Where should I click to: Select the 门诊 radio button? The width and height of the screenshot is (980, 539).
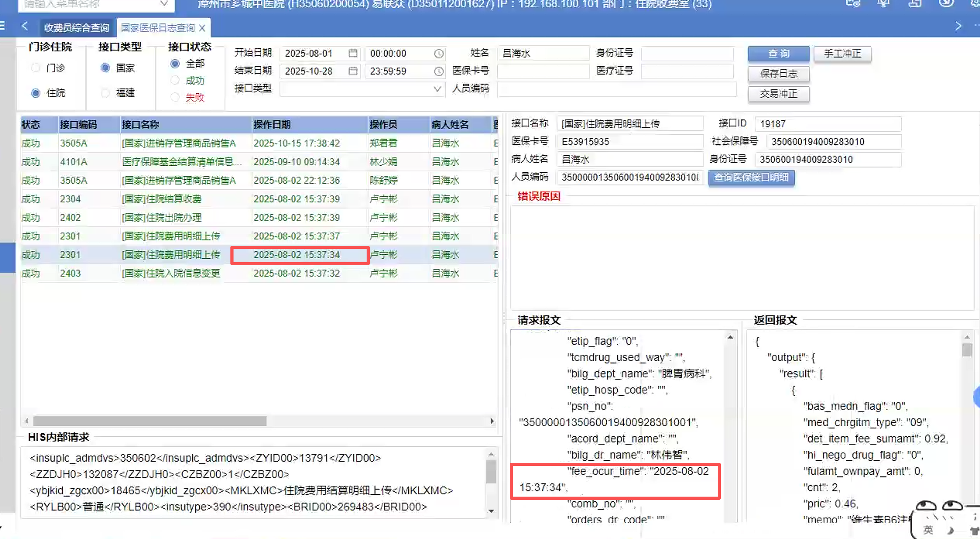coord(36,68)
